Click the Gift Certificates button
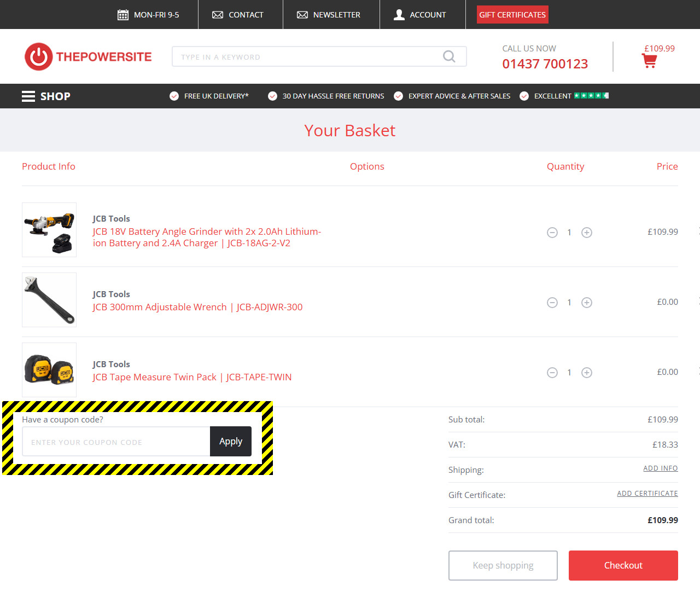700x591 pixels. (512, 15)
